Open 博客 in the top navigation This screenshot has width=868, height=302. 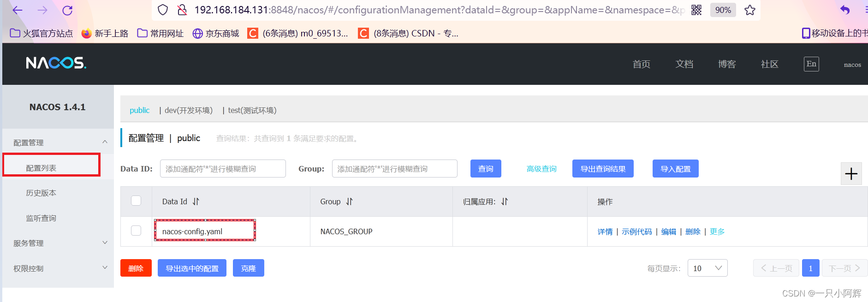click(727, 64)
